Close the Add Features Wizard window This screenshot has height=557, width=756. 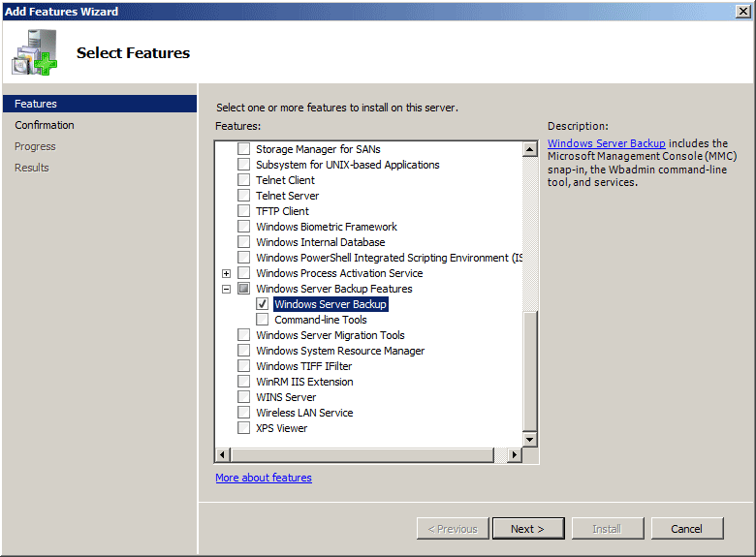(743, 11)
